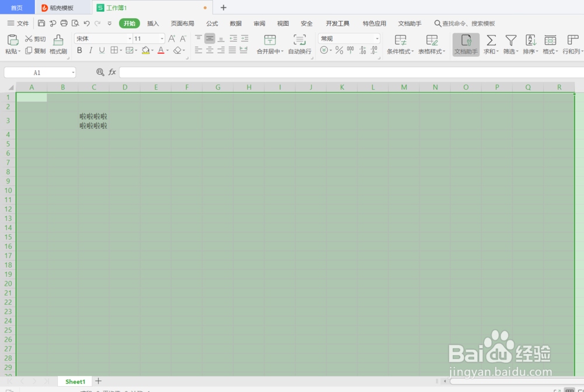Click the 复制 (Copy) button
Screen dimensions: 584x392
pos(34,51)
